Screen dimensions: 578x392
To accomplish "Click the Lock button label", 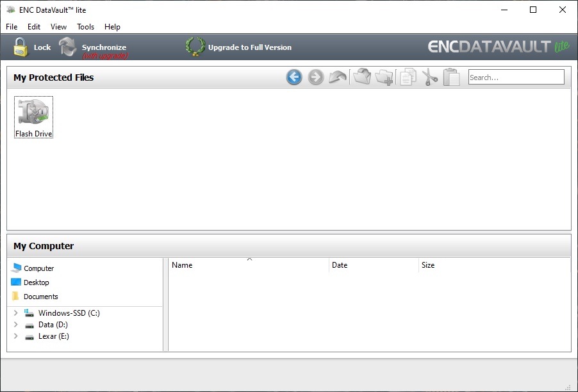I will [42, 47].
